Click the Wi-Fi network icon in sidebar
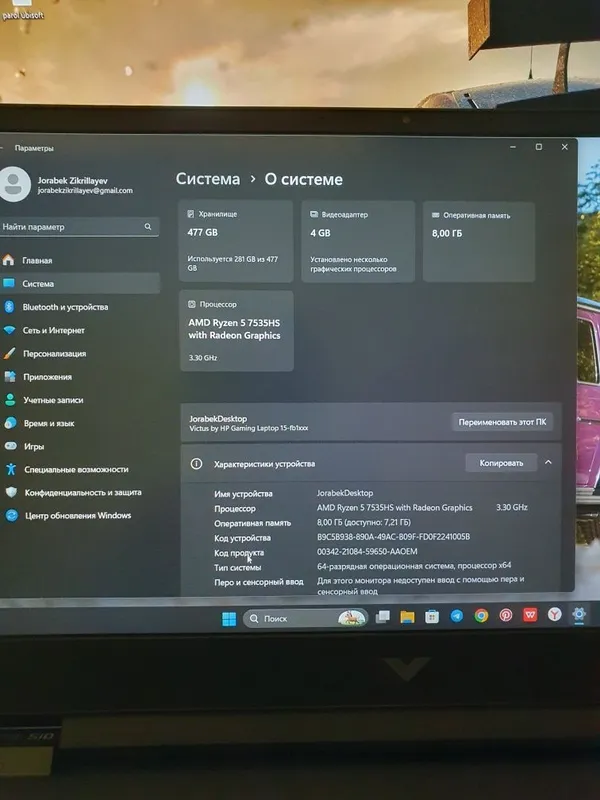This screenshot has height=800, width=600. (9, 330)
